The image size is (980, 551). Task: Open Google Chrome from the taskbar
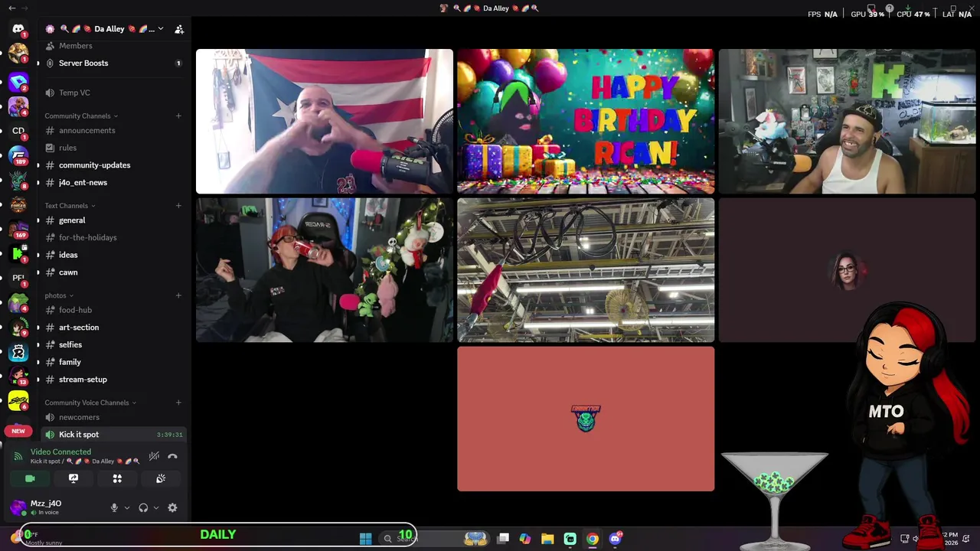593,539
